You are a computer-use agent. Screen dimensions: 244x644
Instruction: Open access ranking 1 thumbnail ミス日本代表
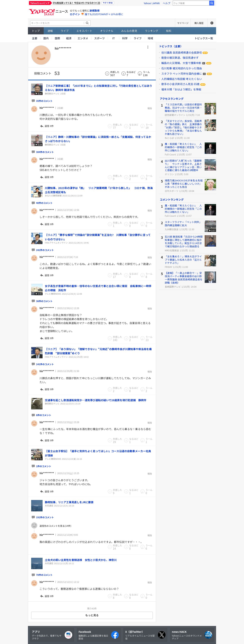pyautogui.click(x=210, y=108)
